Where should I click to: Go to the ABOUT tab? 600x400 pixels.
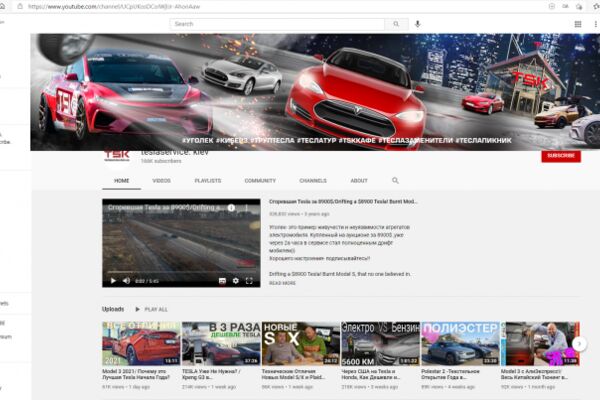pyautogui.click(x=359, y=181)
